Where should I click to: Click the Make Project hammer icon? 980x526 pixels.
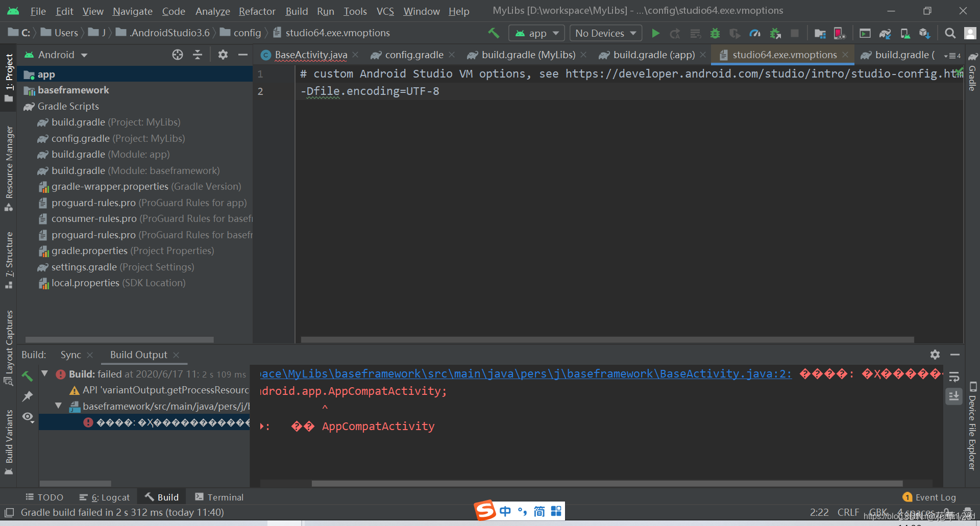494,33
